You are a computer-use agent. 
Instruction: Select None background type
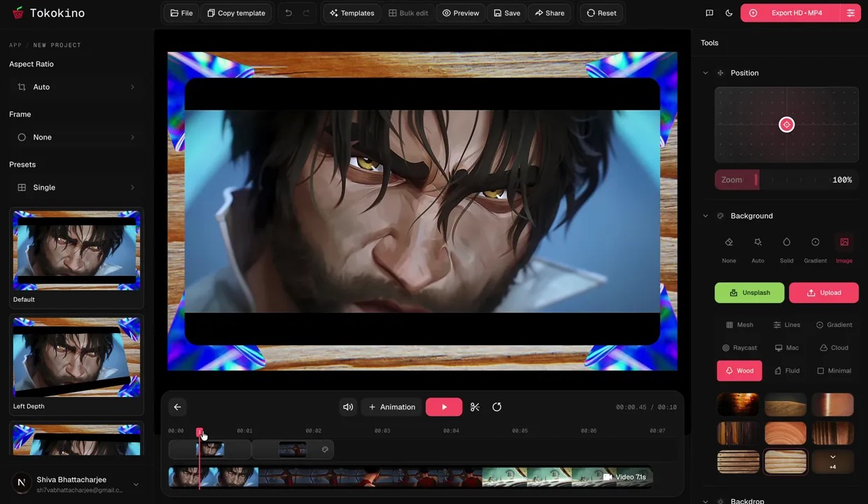tap(729, 248)
